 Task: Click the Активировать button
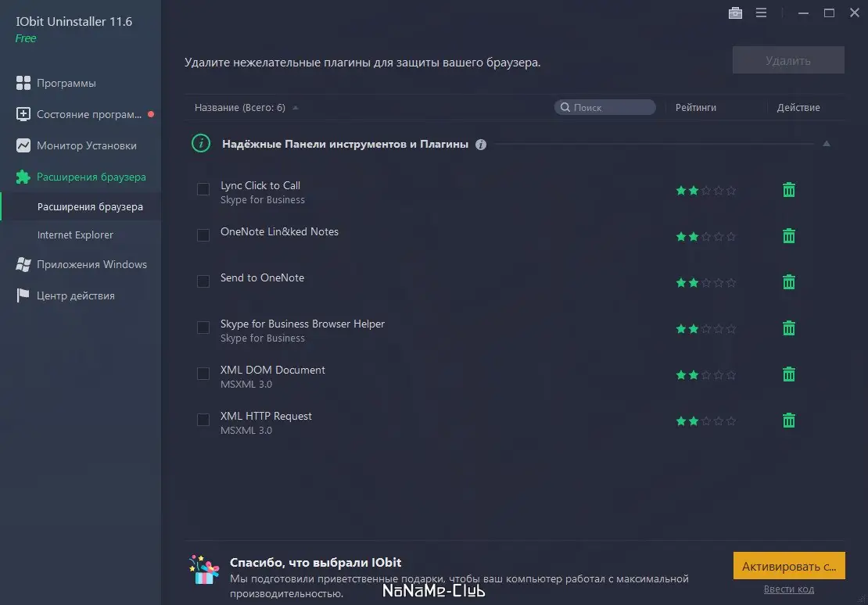789,566
